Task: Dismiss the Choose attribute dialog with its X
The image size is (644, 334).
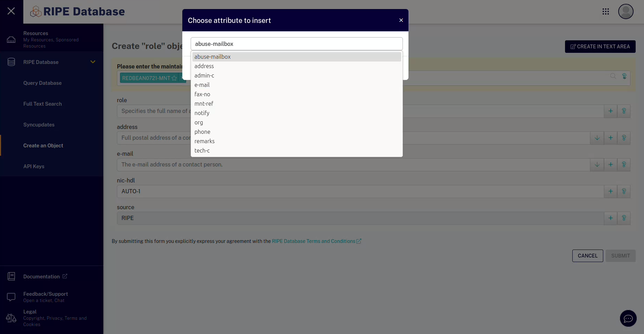Action: (401, 20)
